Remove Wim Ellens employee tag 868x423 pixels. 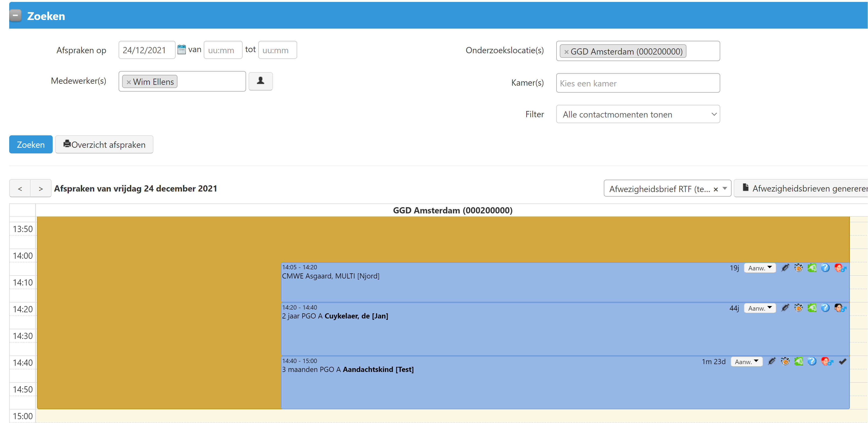pyautogui.click(x=128, y=82)
